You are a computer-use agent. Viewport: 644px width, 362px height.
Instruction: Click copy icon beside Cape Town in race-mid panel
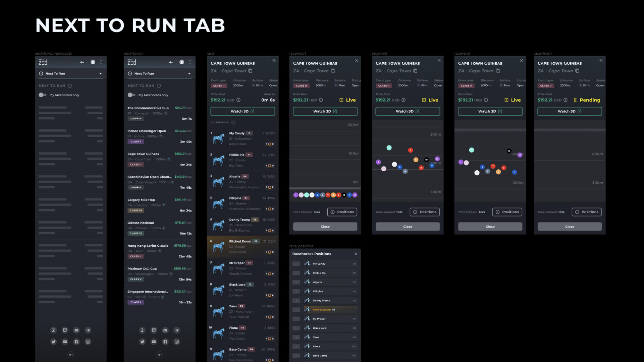(x=415, y=71)
